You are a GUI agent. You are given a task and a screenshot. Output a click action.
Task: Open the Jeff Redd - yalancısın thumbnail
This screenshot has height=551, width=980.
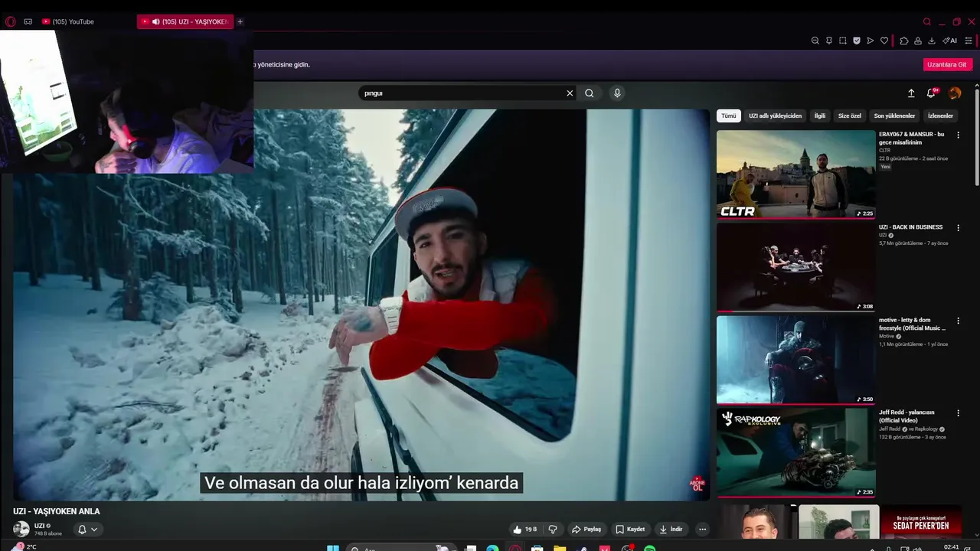(x=795, y=453)
